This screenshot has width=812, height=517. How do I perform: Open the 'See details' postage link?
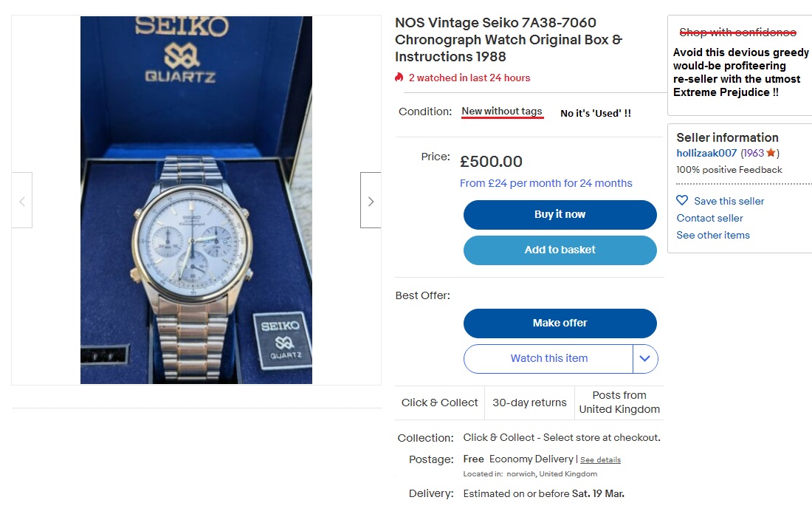click(600, 459)
